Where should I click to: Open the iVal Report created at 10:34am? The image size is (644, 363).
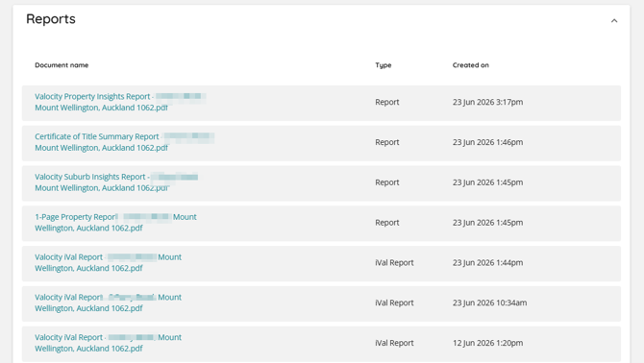point(108,302)
